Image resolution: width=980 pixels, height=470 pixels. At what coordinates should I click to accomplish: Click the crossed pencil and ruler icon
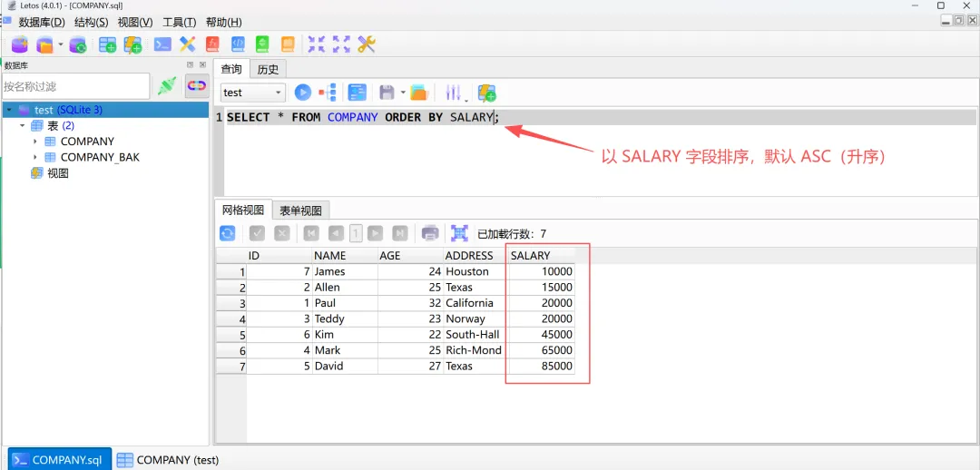[188, 44]
